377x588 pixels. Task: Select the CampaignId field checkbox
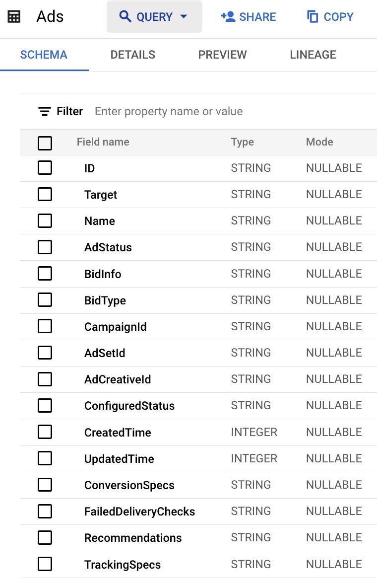tap(45, 326)
